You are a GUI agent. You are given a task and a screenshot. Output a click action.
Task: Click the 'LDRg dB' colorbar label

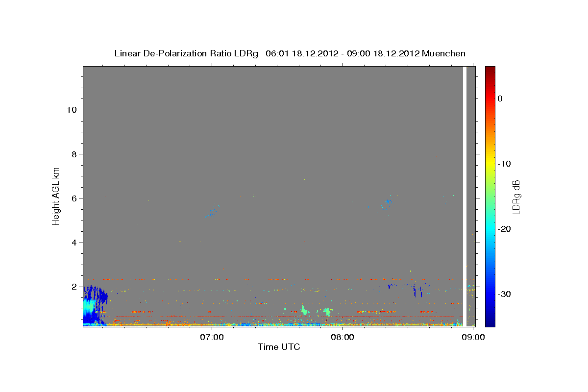coord(516,197)
